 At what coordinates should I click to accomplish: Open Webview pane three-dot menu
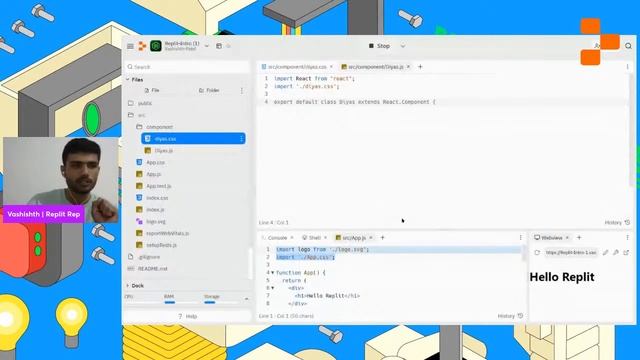[x=628, y=238]
